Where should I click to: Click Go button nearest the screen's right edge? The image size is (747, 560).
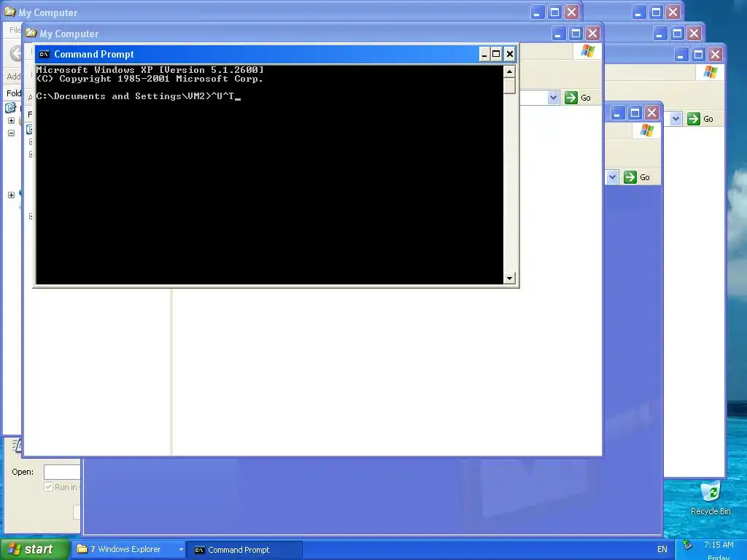700,119
